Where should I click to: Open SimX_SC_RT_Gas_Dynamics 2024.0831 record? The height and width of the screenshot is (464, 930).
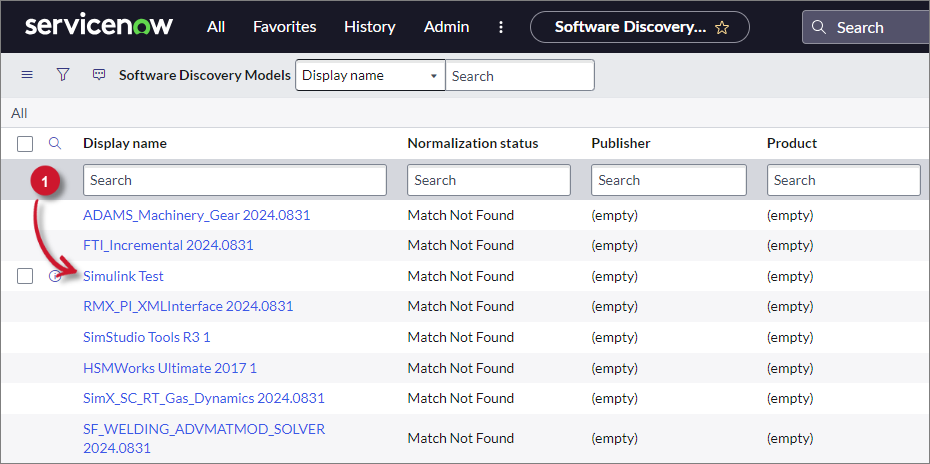(204, 398)
